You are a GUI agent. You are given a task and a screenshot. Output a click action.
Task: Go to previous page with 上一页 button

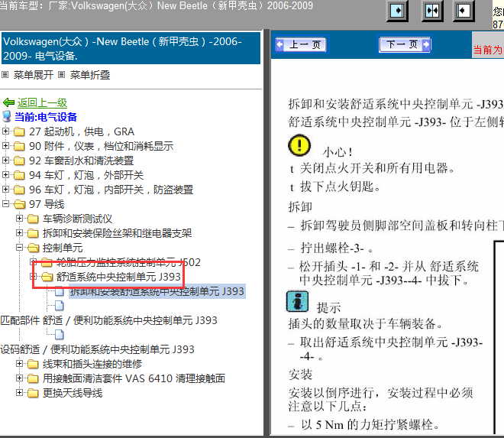coord(301,44)
